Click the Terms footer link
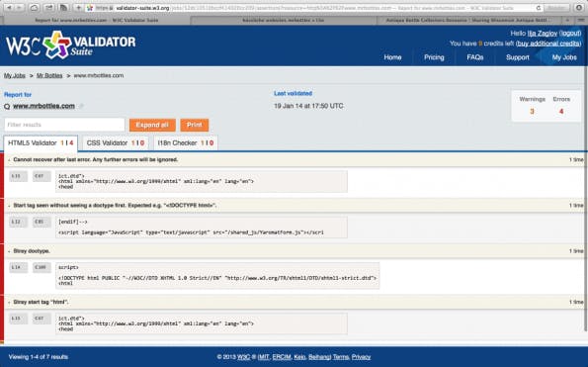 click(341, 357)
